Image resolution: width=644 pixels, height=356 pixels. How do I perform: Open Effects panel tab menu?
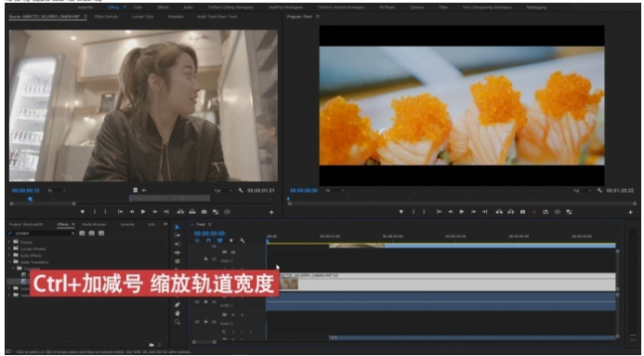(73, 225)
